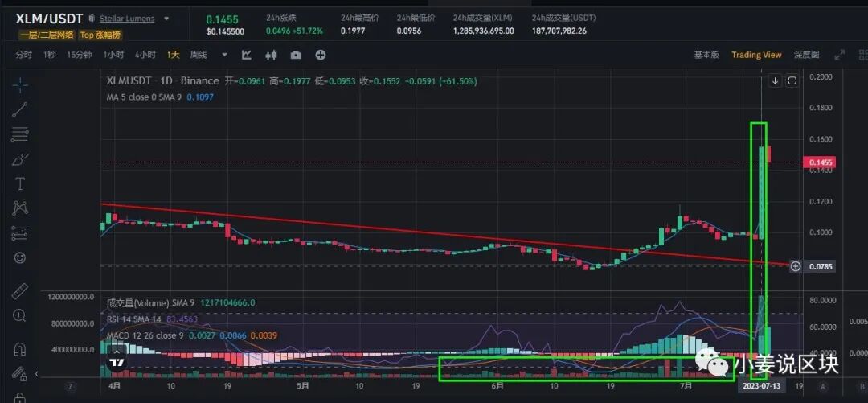Click the Z timezone button
The height and width of the screenshot is (403, 868).
click(70, 386)
